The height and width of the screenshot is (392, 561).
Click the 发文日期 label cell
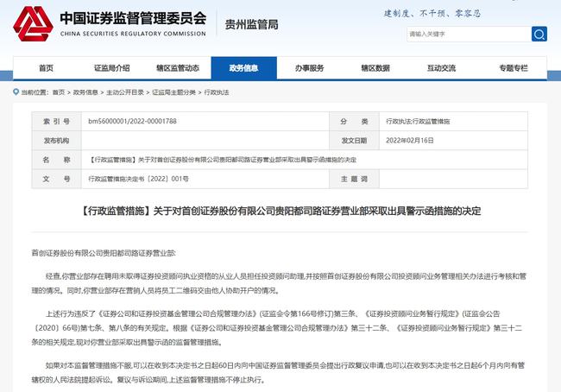click(354, 141)
